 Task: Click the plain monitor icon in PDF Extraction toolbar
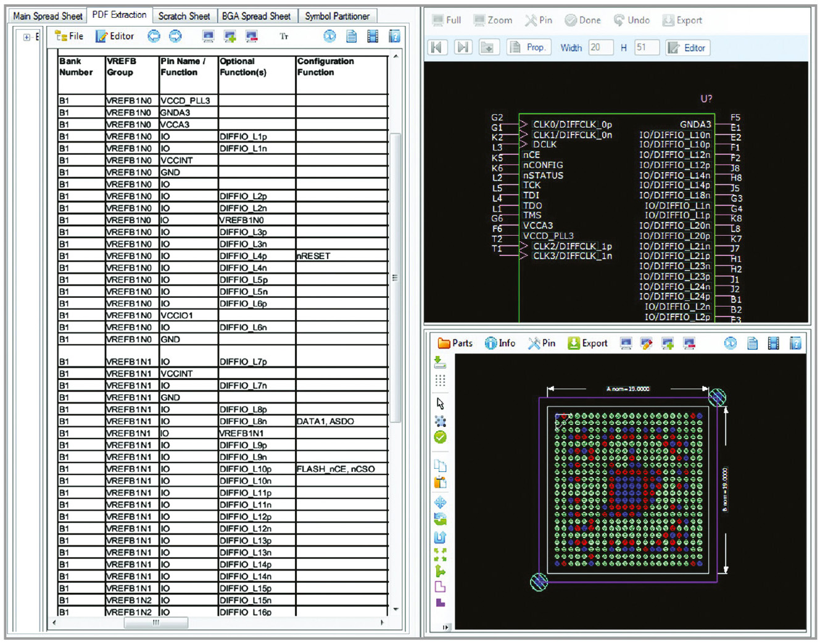coord(208,36)
